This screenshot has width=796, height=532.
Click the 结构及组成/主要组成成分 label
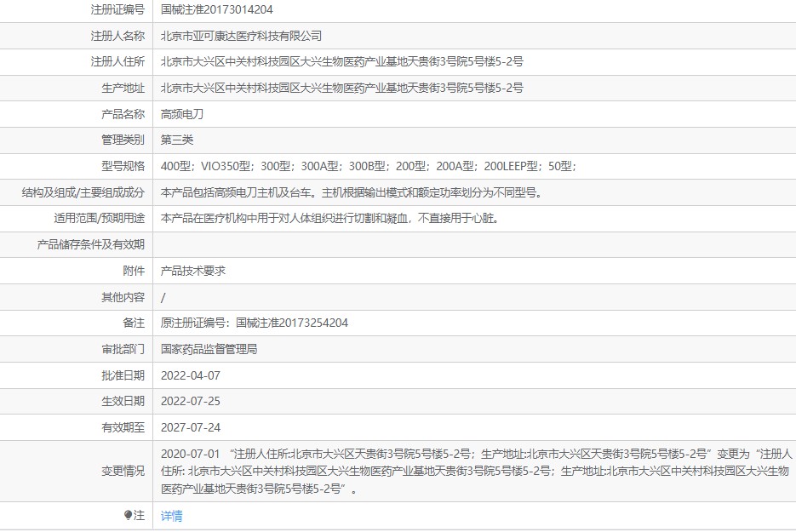(83, 193)
